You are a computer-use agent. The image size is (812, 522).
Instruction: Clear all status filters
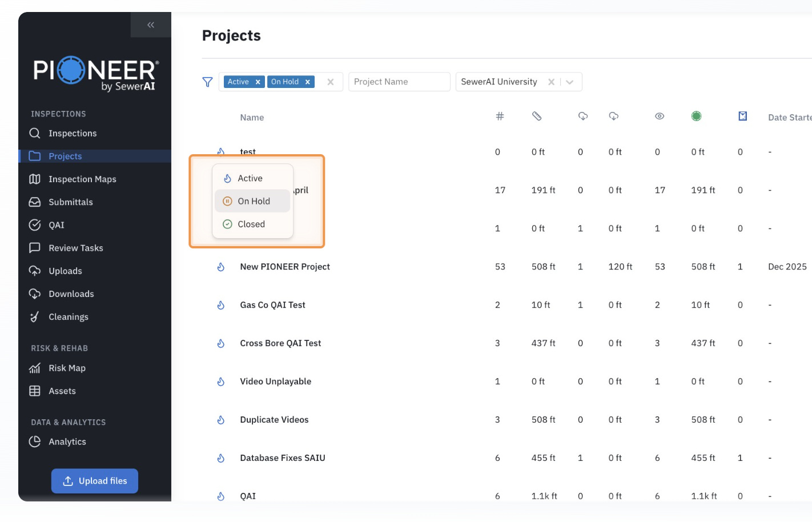[x=331, y=82]
